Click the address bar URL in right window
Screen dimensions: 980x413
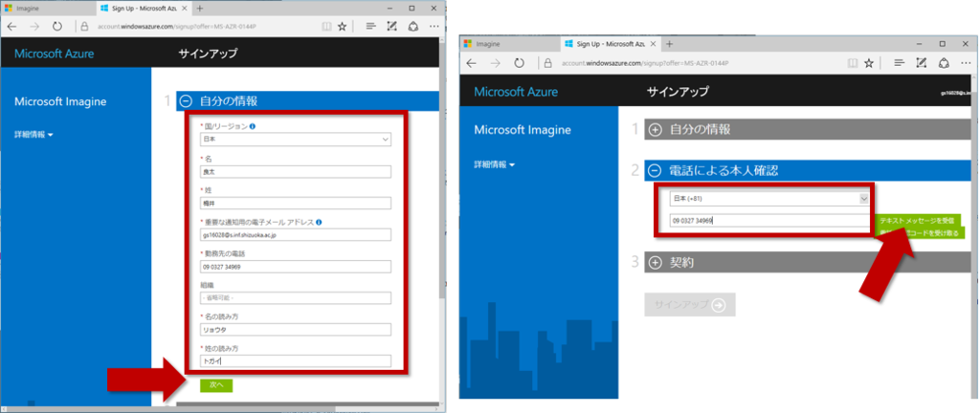645,63
